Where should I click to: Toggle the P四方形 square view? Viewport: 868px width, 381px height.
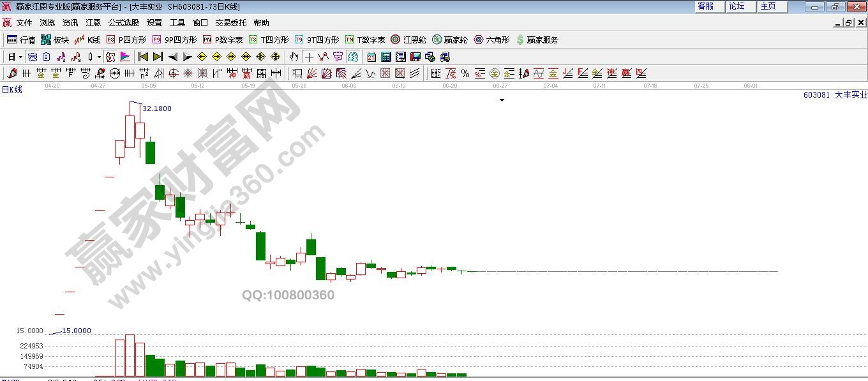coord(126,40)
